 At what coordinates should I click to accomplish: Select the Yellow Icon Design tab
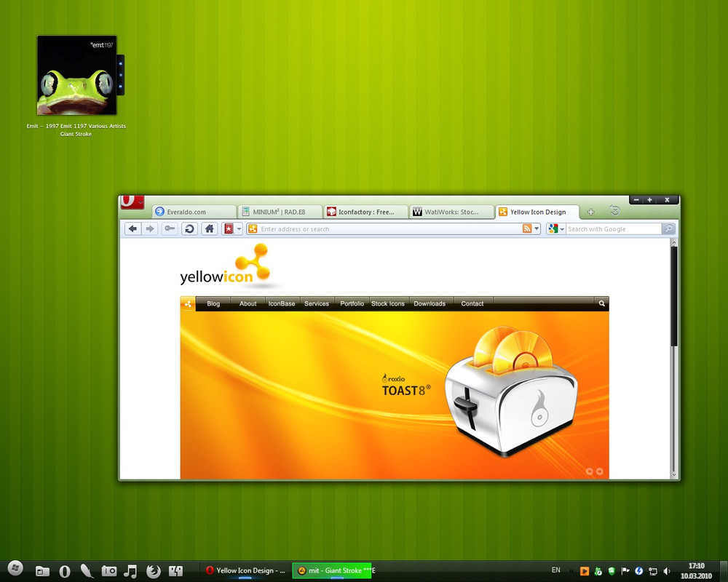click(537, 212)
